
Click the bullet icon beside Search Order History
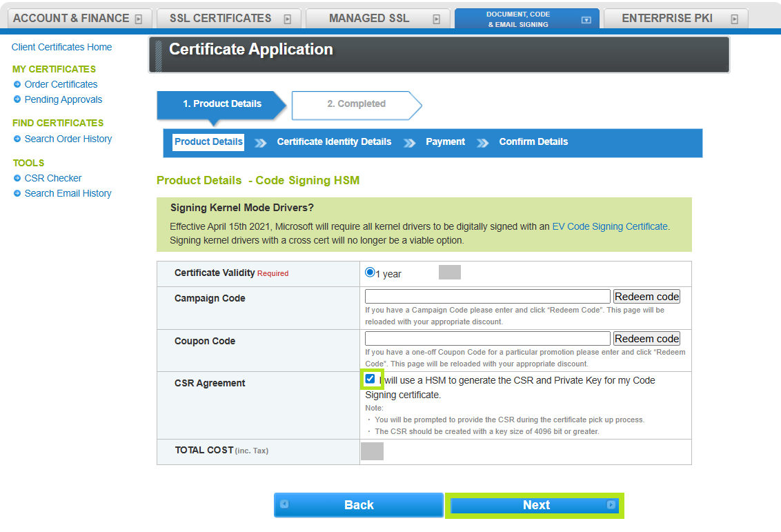17,139
